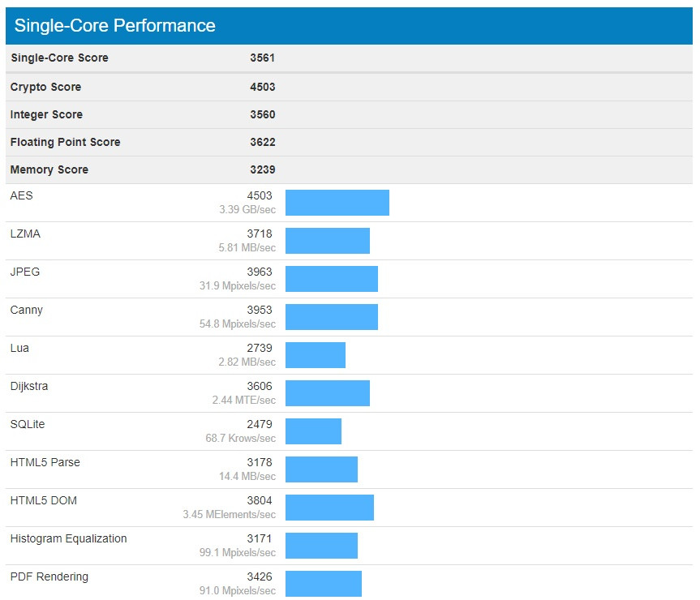The image size is (700, 600).
Task: Click the Memory Score value 3239
Action: pos(262,170)
